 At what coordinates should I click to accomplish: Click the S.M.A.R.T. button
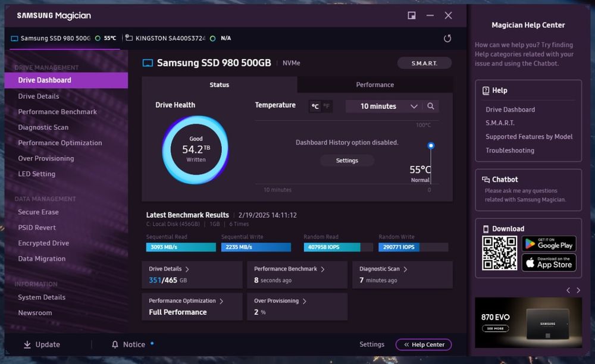tap(424, 63)
